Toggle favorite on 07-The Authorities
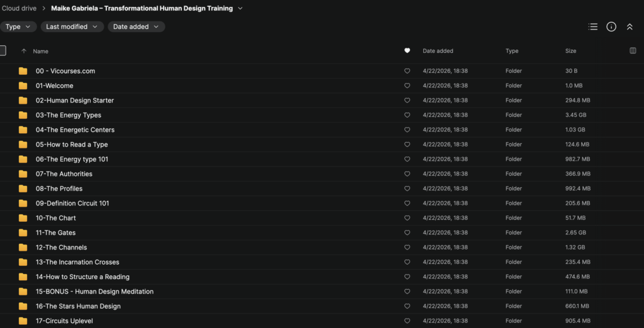 click(407, 174)
